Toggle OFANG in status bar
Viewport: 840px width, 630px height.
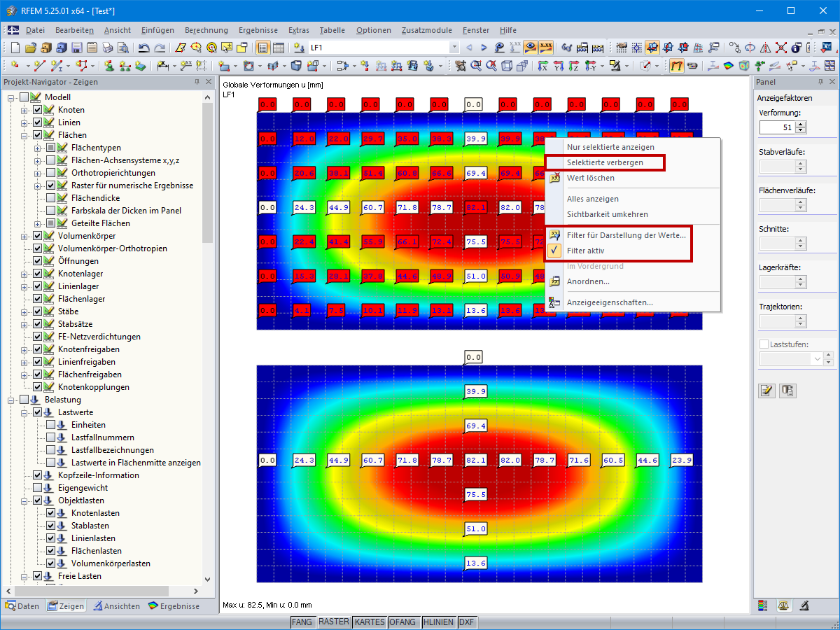[403, 622]
